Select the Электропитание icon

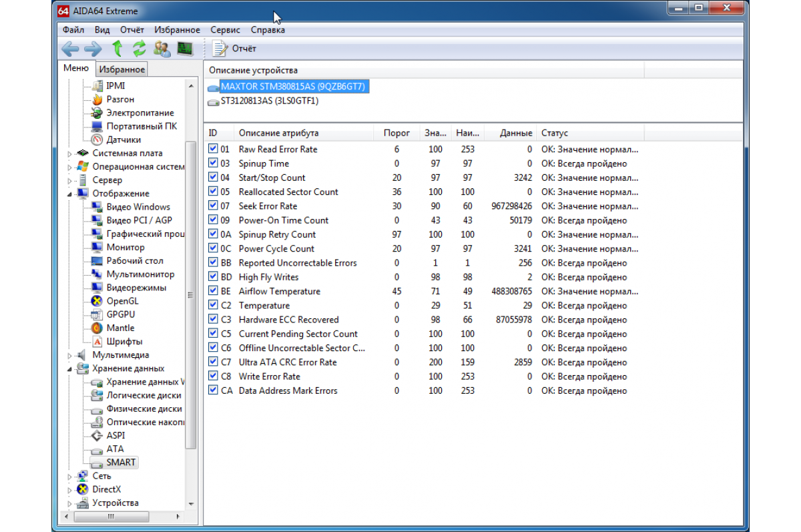click(x=96, y=113)
